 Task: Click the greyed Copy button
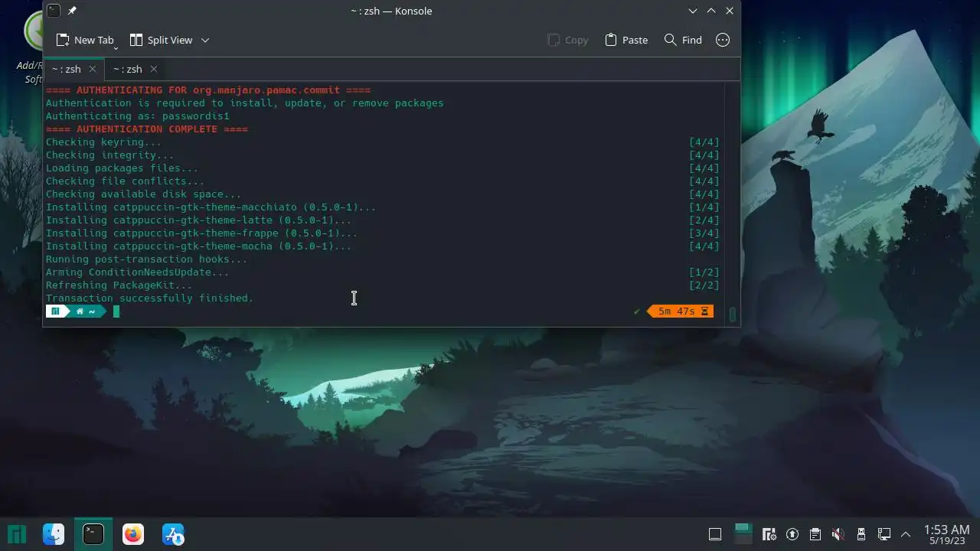[x=568, y=40]
